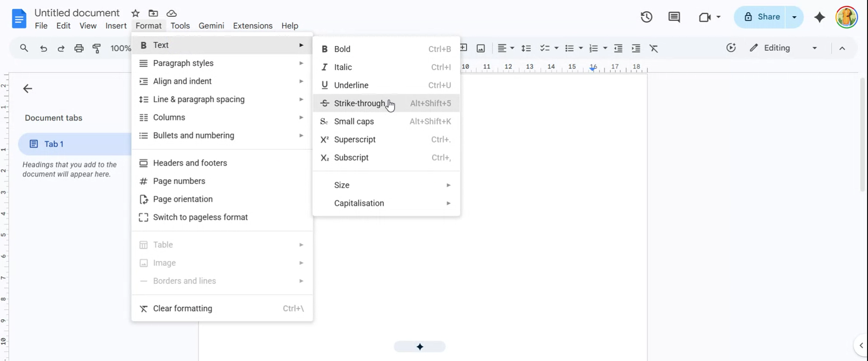Open the Tools menu
This screenshot has width=868, height=361.
(x=180, y=26)
